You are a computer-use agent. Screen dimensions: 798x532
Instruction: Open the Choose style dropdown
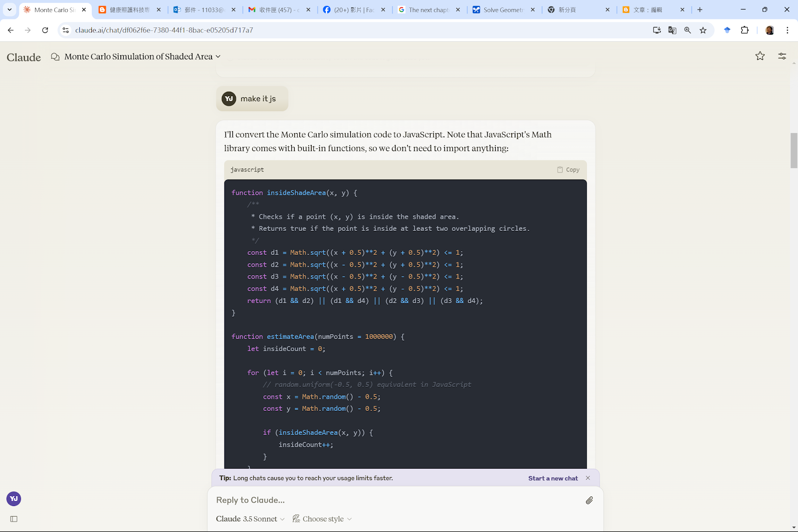[x=322, y=519]
